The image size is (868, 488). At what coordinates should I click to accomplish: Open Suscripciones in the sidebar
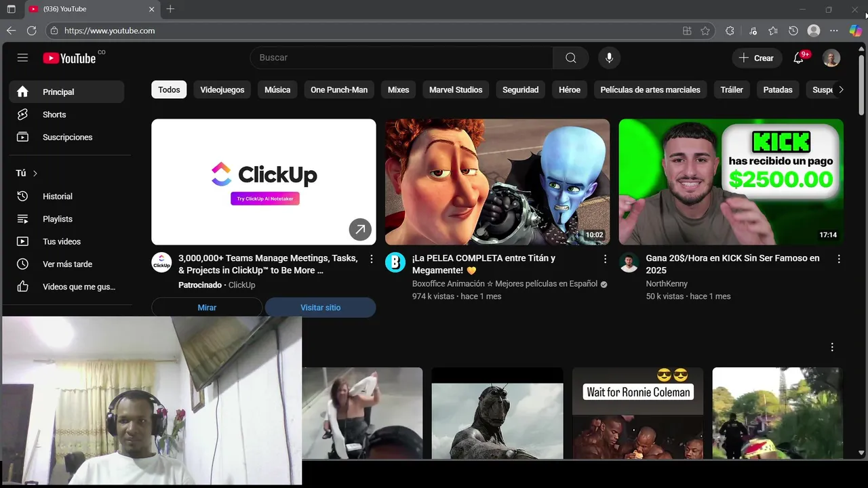point(66,137)
